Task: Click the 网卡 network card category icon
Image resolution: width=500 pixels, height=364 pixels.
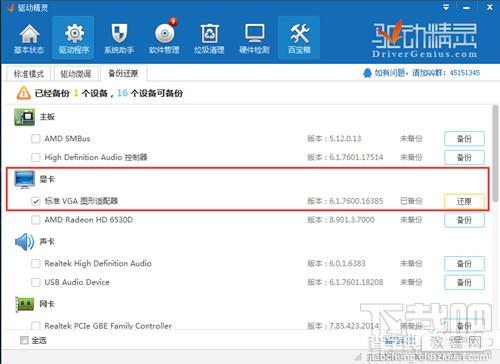Action: tap(24, 304)
